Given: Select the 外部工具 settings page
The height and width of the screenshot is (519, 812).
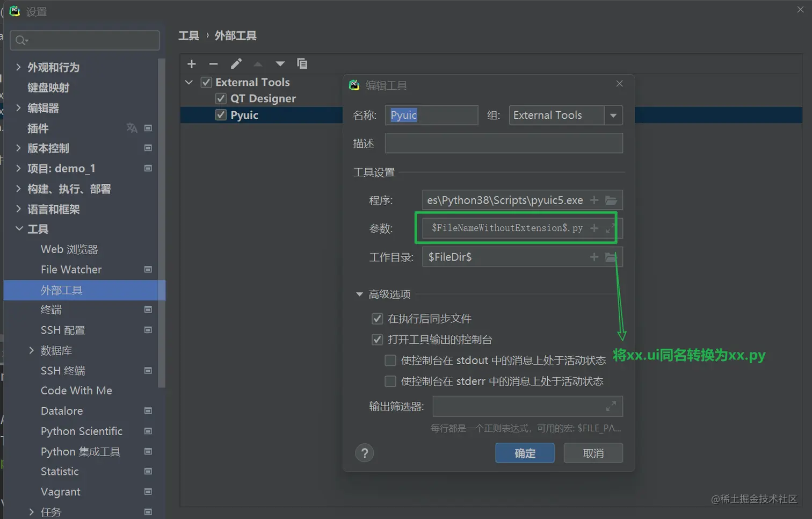Looking at the screenshot, I should click(x=84, y=290).
